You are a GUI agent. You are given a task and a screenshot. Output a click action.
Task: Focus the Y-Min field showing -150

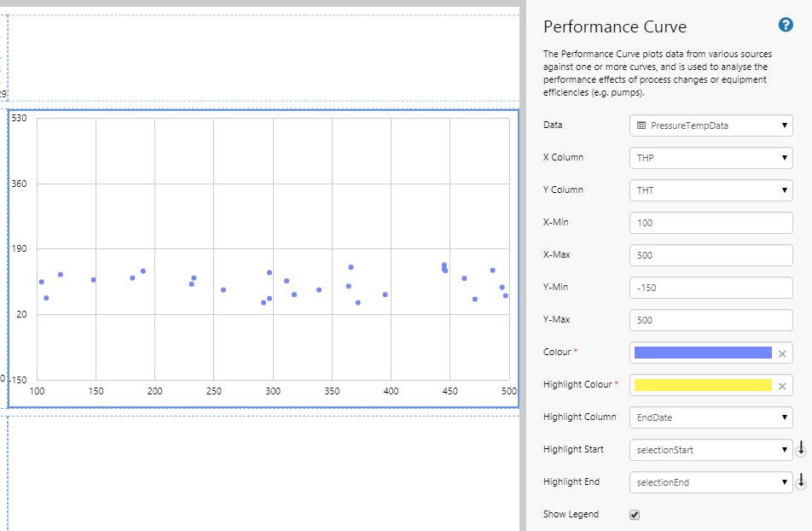point(710,288)
